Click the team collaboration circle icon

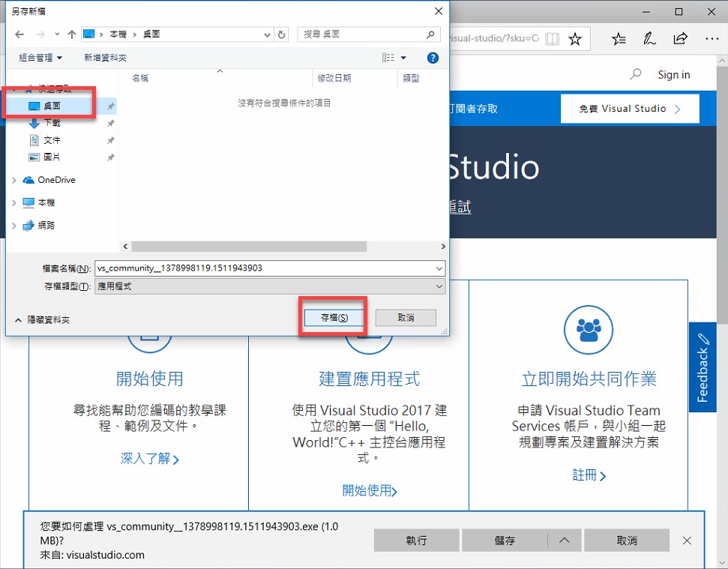point(589,330)
